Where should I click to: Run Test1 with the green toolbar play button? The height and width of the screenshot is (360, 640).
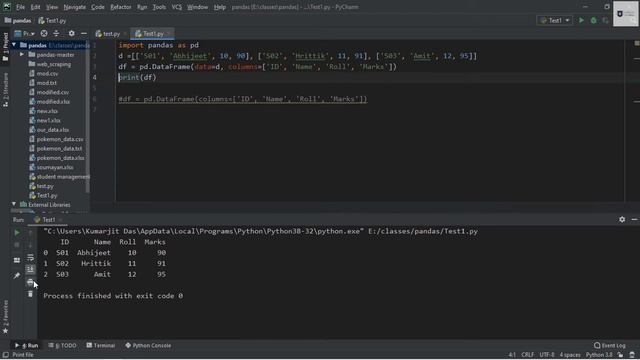581,20
